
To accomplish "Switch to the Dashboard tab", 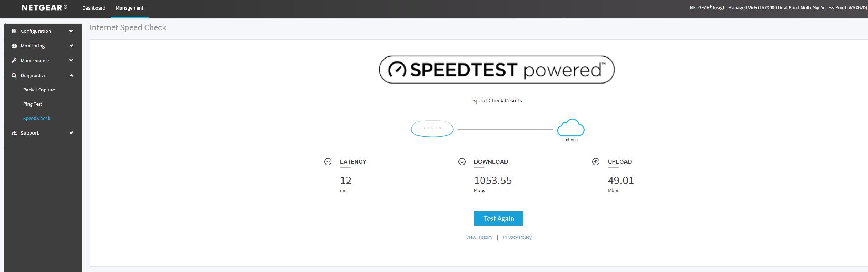I will click(x=93, y=8).
